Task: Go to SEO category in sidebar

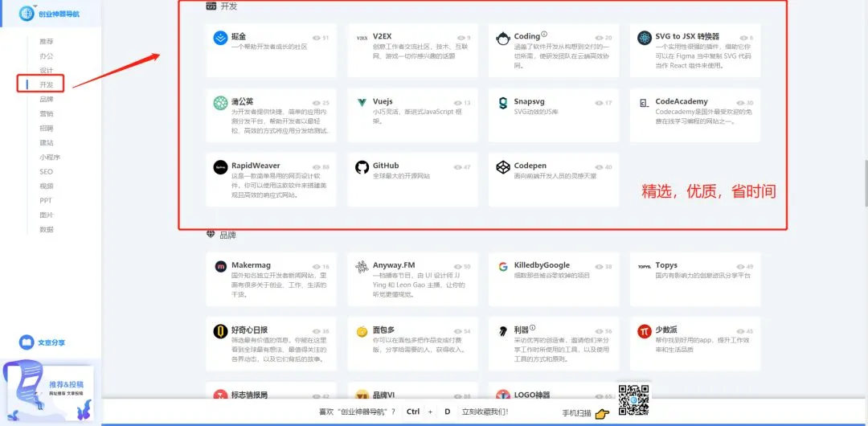Action: [x=46, y=172]
